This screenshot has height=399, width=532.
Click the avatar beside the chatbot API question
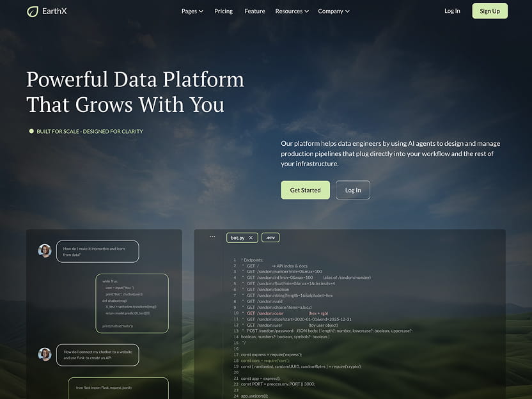(x=45, y=354)
